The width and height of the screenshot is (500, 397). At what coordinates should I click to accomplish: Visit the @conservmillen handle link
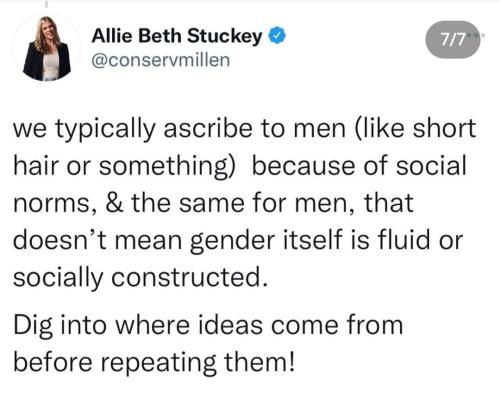point(161,60)
